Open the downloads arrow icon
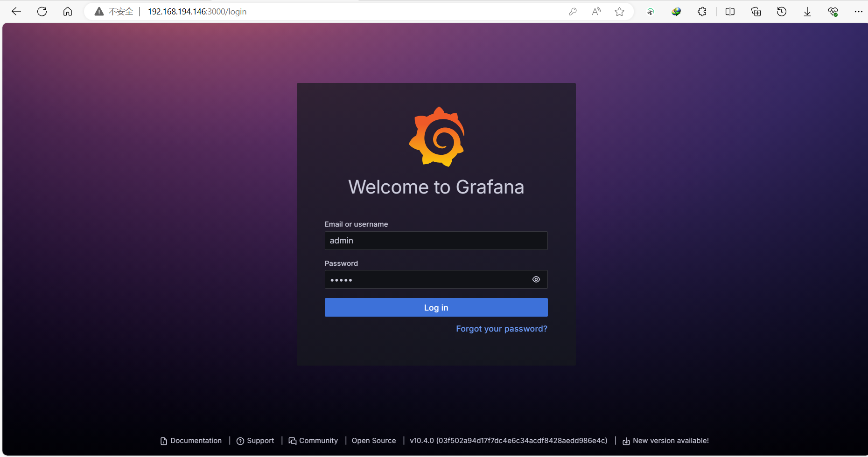 pyautogui.click(x=807, y=12)
